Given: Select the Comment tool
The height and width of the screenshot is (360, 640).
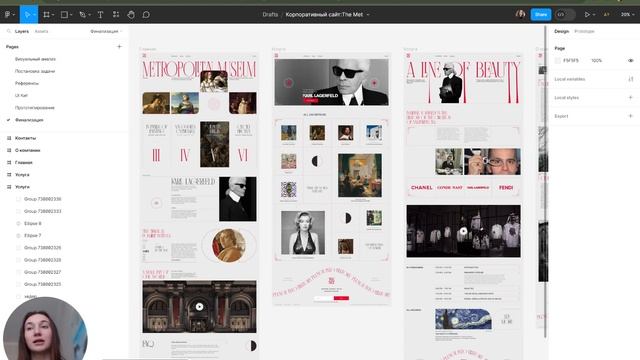Looking at the screenshot, I should (146, 14).
